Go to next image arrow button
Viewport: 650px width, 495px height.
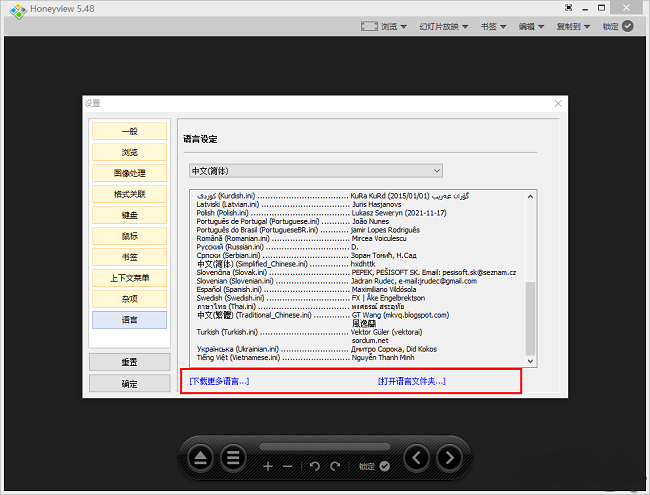tap(449, 458)
